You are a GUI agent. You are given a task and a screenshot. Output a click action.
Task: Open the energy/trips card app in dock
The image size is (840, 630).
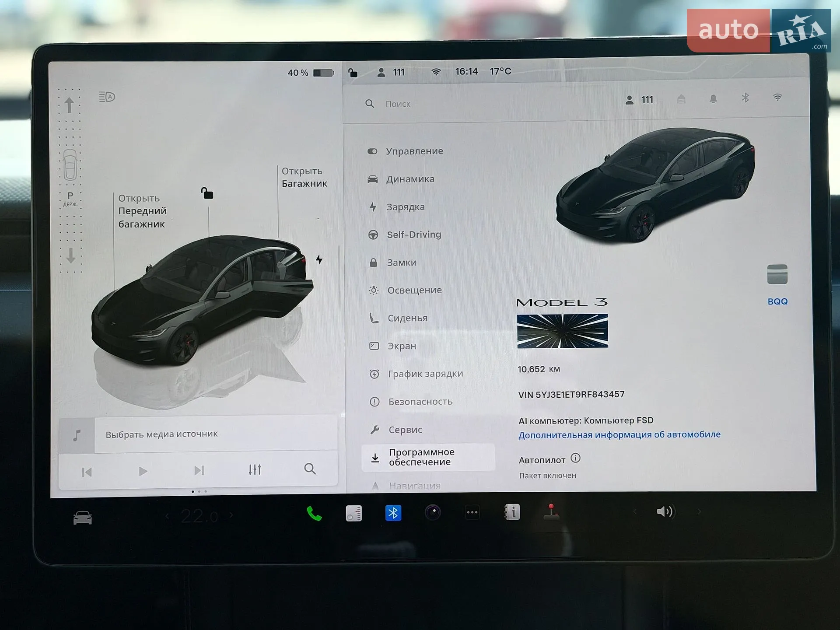click(353, 513)
